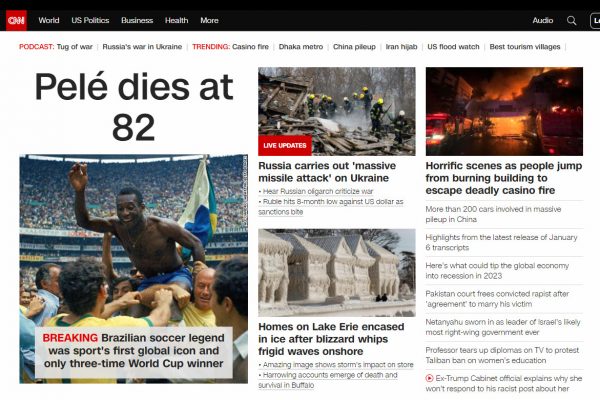The height and width of the screenshot is (400, 600).
Task: Open the Pelé celebration photo
Action: (x=134, y=269)
